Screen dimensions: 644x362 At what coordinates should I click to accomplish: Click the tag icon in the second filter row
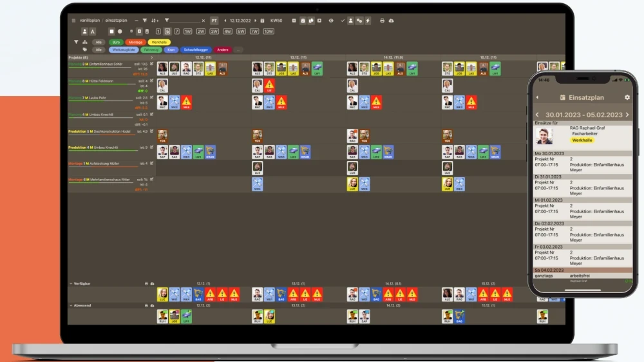click(x=84, y=50)
